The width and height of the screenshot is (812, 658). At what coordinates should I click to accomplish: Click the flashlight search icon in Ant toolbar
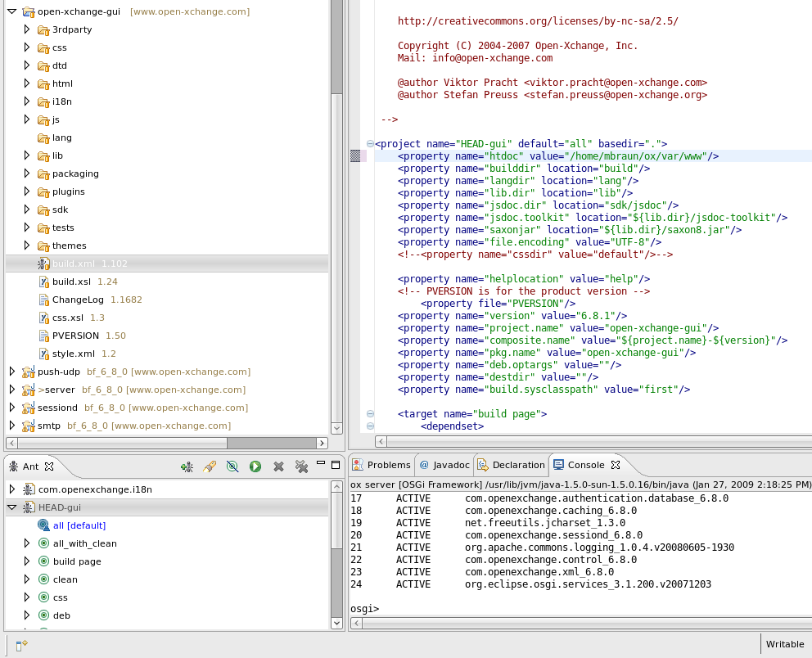coord(210,466)
